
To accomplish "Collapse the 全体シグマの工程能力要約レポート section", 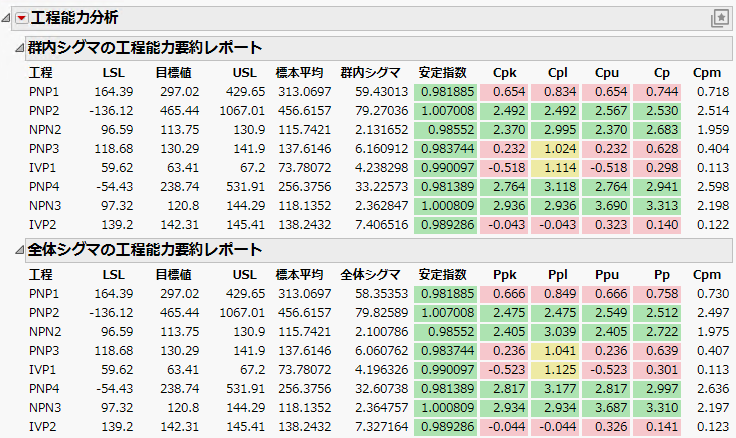I will (20, 249).
